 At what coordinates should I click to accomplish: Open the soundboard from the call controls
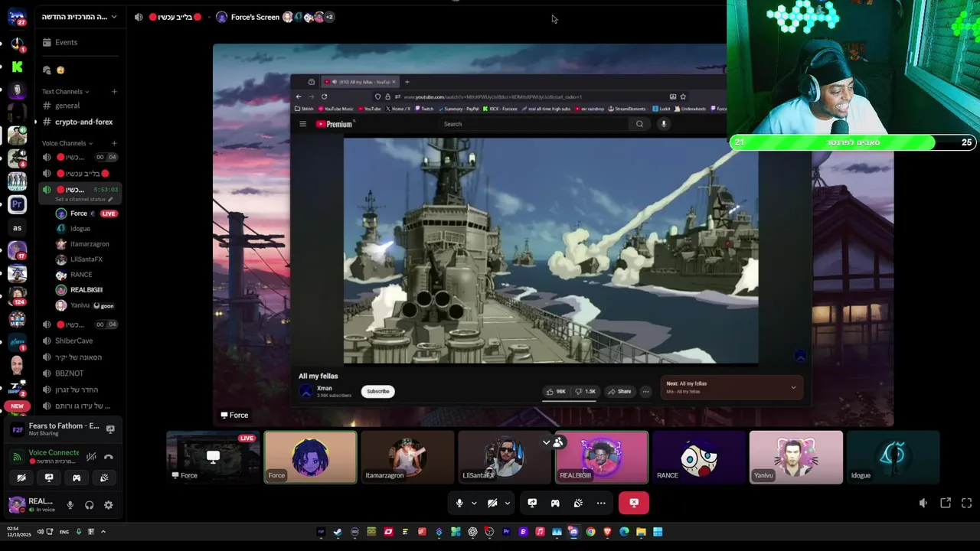click(x=578, y=503)
